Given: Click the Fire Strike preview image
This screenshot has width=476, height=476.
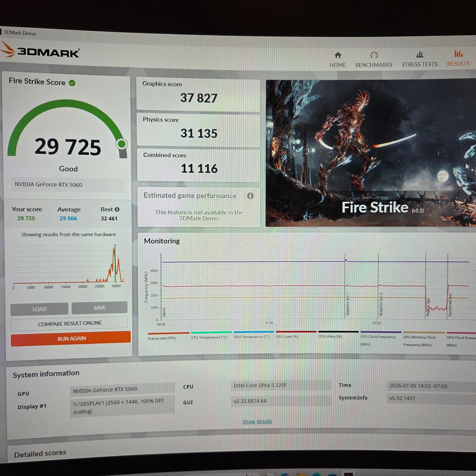Looking at the screenshot, I should 371,153.
